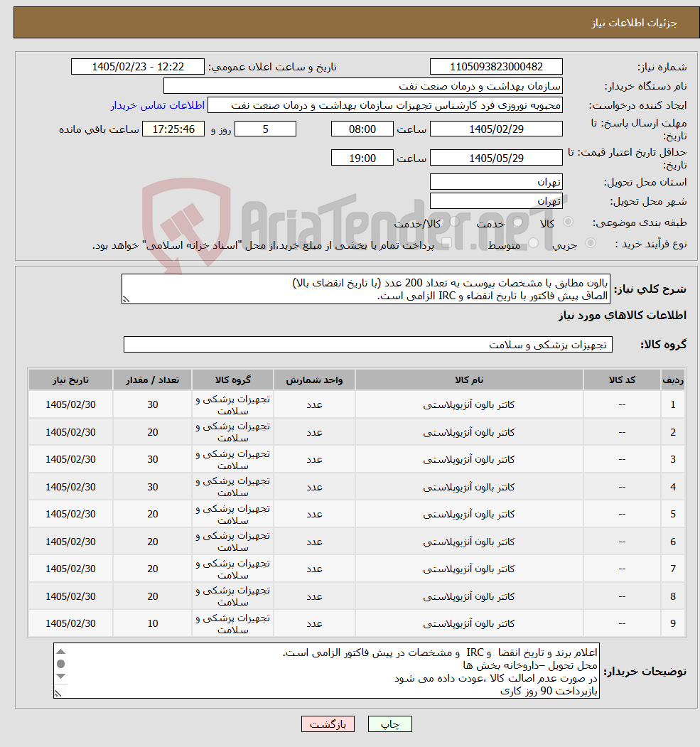Click scroll down arrow in buyer notes
Screen dimensions: 700x747
(x=60, y=676)
